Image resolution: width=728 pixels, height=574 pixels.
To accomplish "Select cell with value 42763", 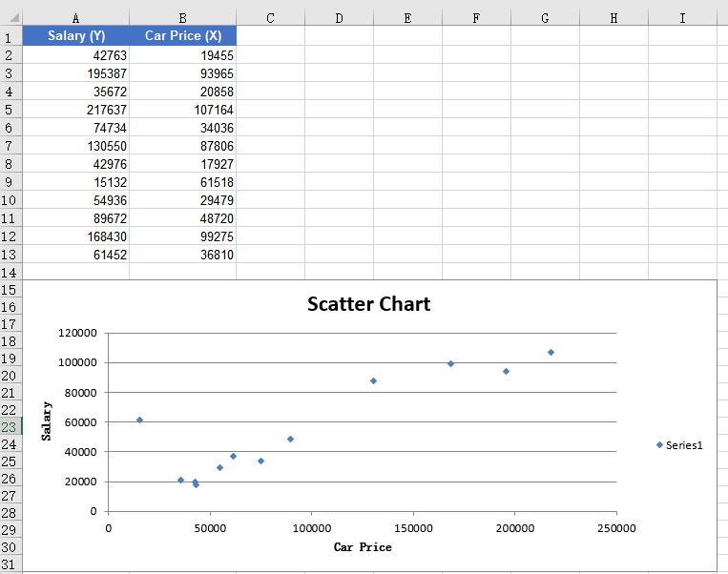I will 75,55.
